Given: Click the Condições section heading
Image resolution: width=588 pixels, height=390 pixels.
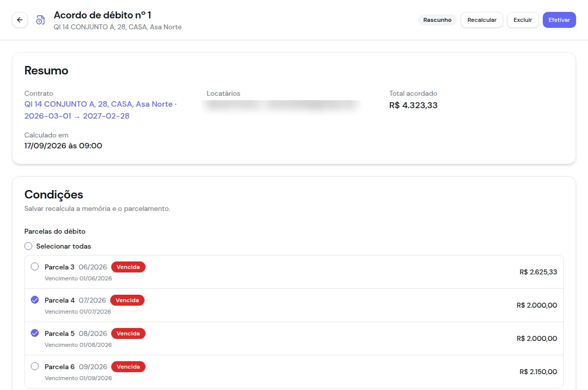Looking at the screenshot, I should pyautogui.click(x=54, y=195).
